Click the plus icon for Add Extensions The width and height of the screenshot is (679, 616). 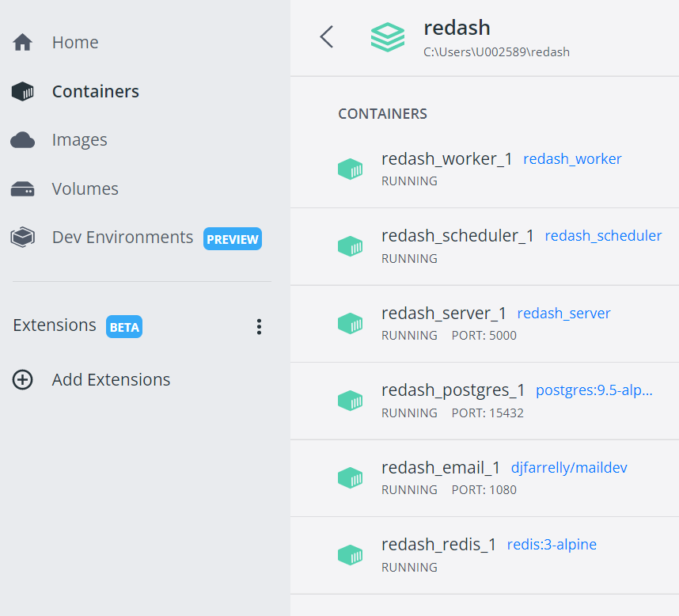tap(22, 380)
